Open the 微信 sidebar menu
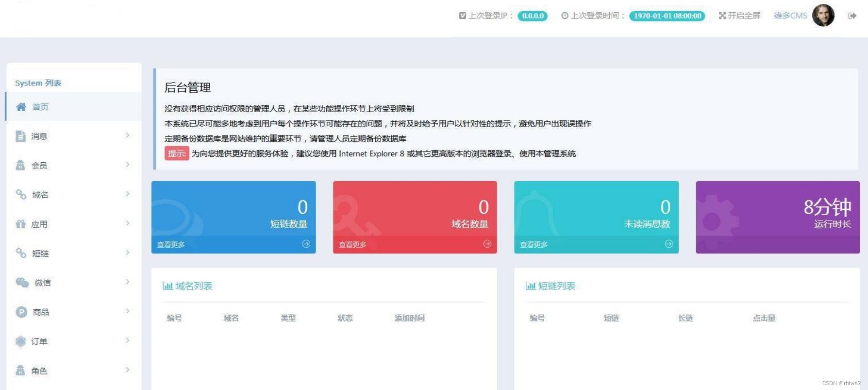This screenshot has width=868, height=390. click(74, 282)
